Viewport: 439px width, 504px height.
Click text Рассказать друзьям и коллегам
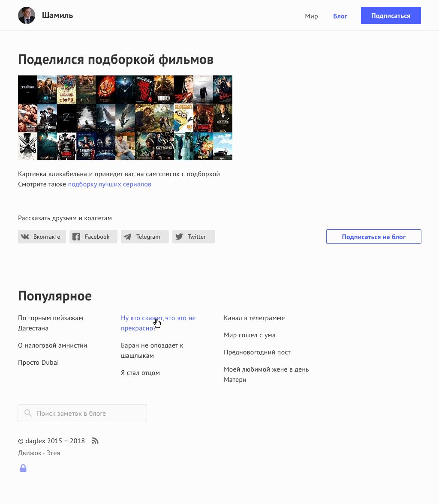point(65,218)
